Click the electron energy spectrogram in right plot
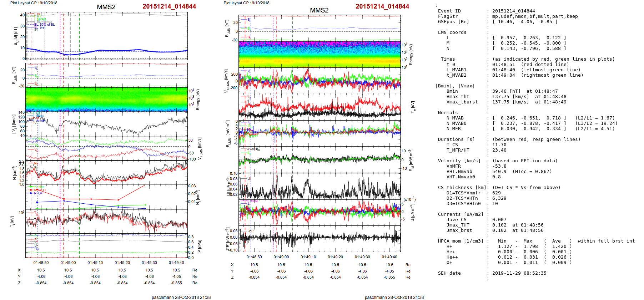The width and height of the screenshot is (644, 300). click(320, 54)
